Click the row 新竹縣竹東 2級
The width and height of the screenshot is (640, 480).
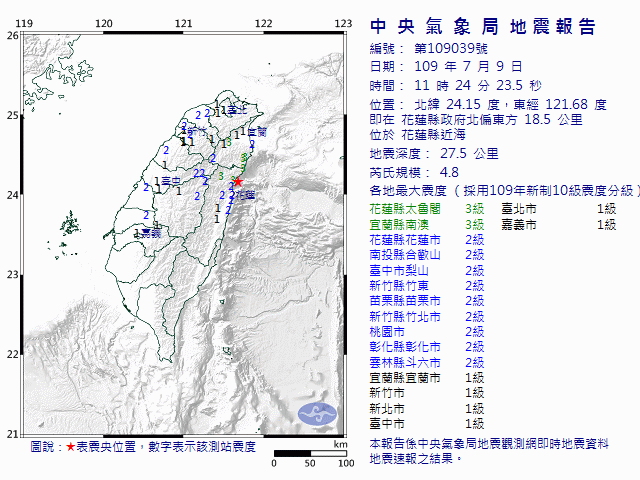coord(427,286)
